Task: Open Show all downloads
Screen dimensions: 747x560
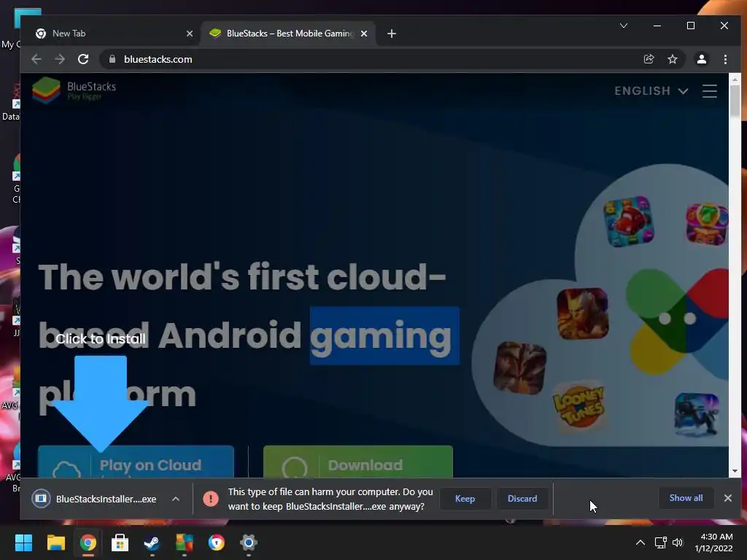Action: (686, 498)
